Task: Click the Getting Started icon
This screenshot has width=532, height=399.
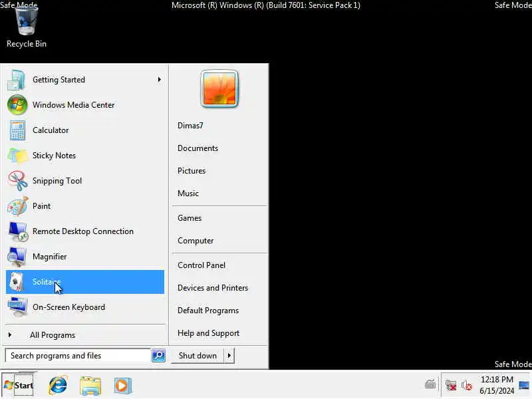Action: [x=16, y=80]
